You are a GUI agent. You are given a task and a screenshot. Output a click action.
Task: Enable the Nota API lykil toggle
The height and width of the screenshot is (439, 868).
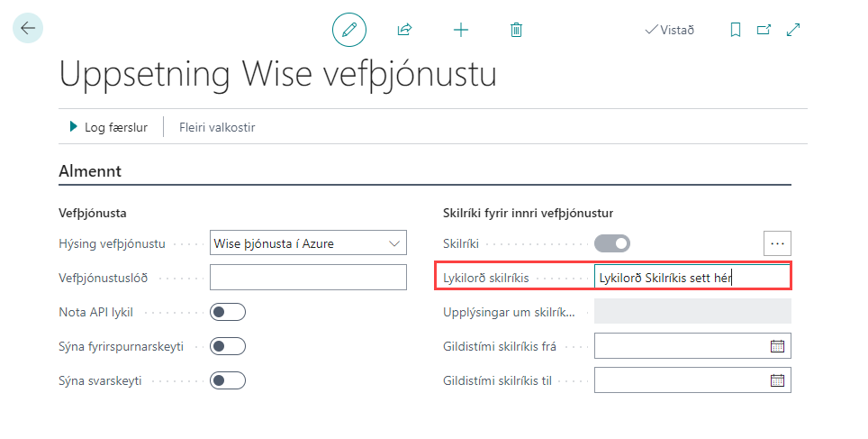click(228, 312)
